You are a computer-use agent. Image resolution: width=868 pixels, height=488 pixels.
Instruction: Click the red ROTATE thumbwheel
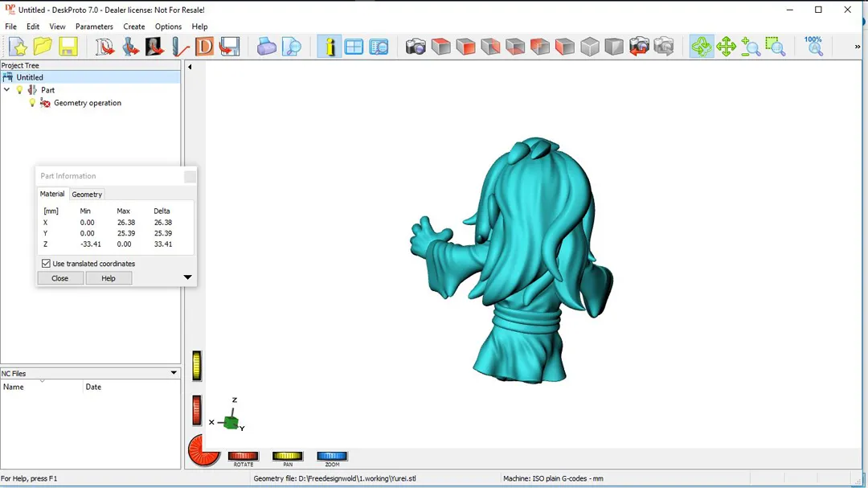coord(243,456)
